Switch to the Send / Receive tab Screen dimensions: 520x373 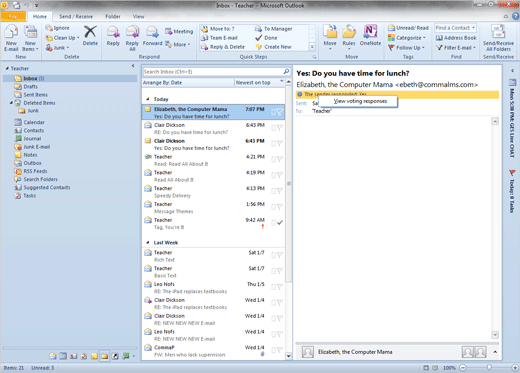76,16
